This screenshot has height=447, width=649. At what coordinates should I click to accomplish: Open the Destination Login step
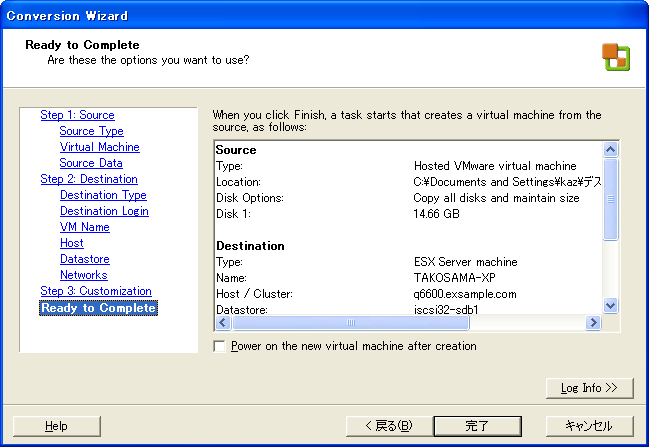click(x=104, y=211)
